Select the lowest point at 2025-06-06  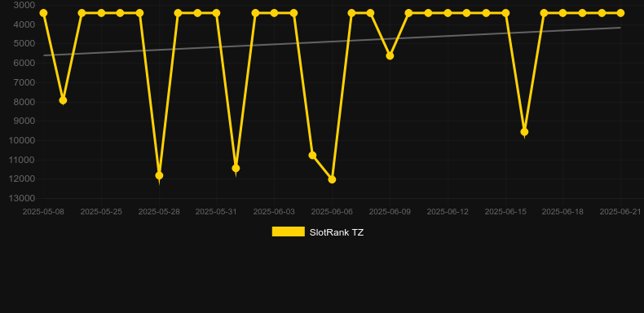(x=332, y=179)
